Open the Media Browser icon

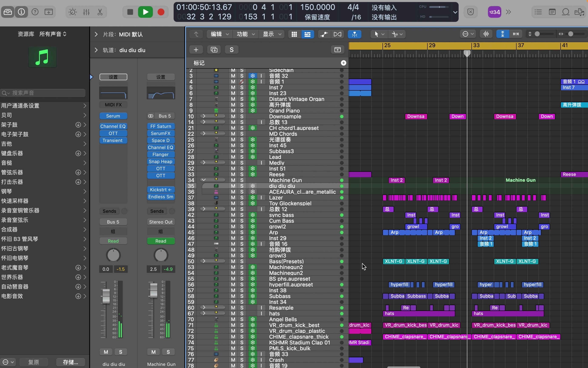pyautogui.click(x=579, y=12)
